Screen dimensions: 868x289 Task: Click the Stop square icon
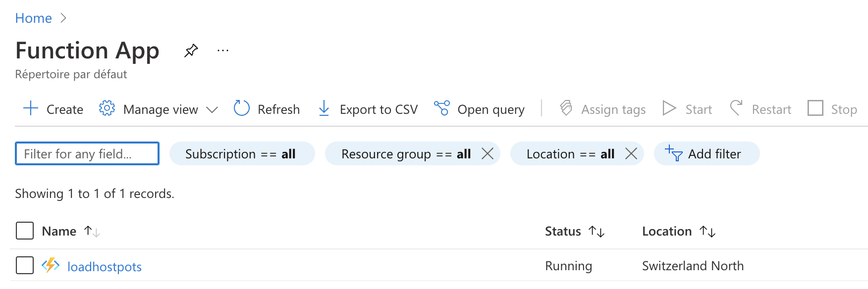(x=815, y=108)
